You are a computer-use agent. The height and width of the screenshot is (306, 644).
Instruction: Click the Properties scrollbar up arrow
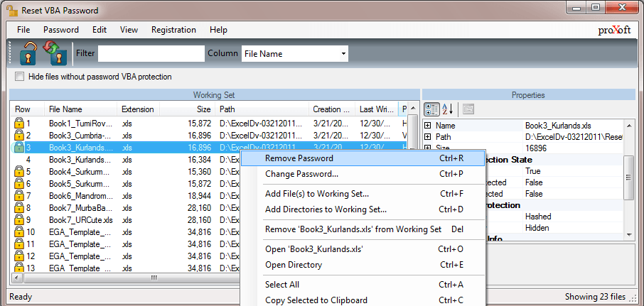click(x=628, y=124)
